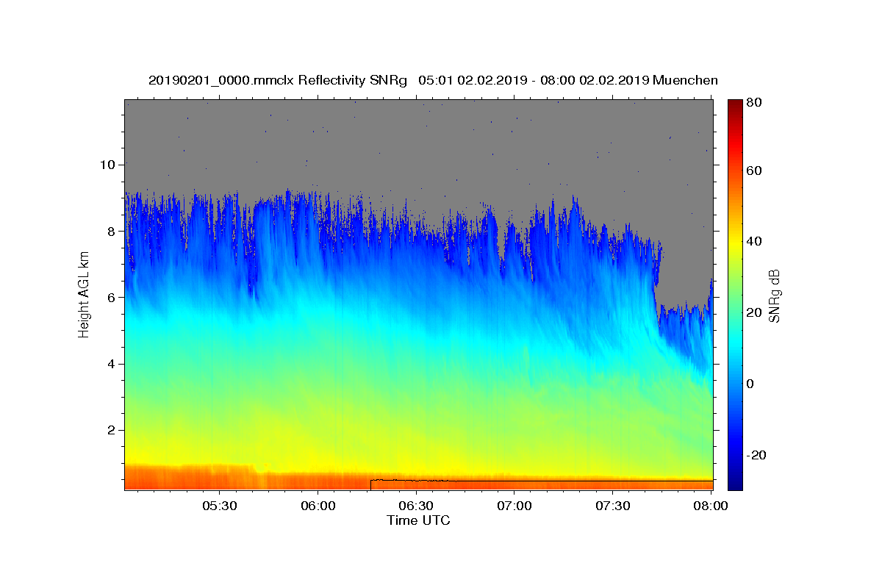This screenshot has height=588, width=882.
Task: Click the 06:00 time tick label
Action: (318, 506)
